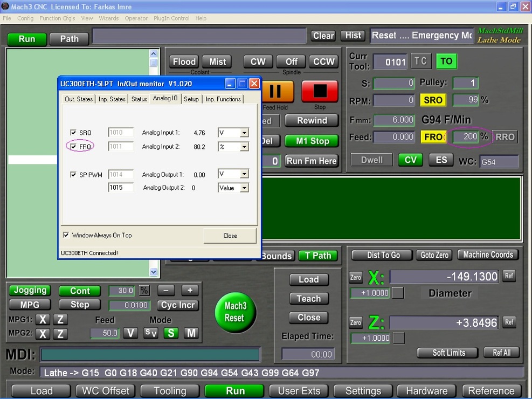This screenshot has width=532, height=399.
Task: Click the Ref All button
Action: [501, 353]
